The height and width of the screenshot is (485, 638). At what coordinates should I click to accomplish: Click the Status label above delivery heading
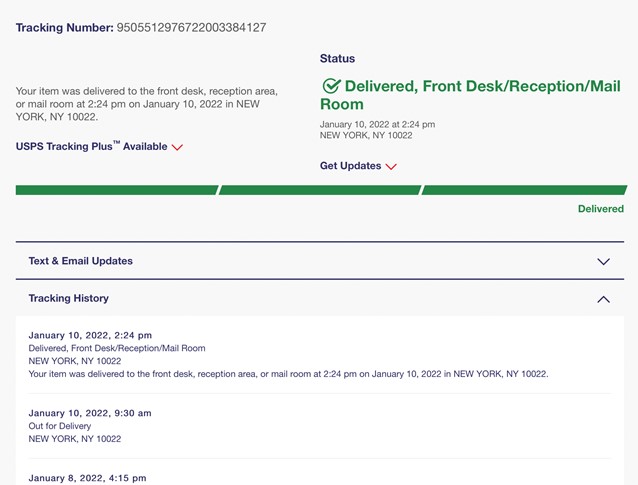point(337,59)
